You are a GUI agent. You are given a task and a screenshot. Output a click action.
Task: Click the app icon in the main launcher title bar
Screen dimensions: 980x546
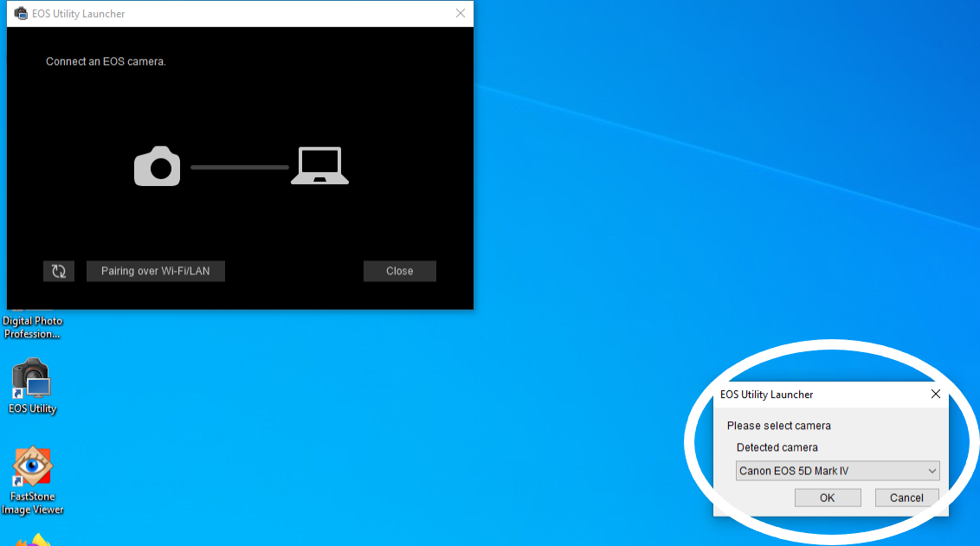click(21, 14)
